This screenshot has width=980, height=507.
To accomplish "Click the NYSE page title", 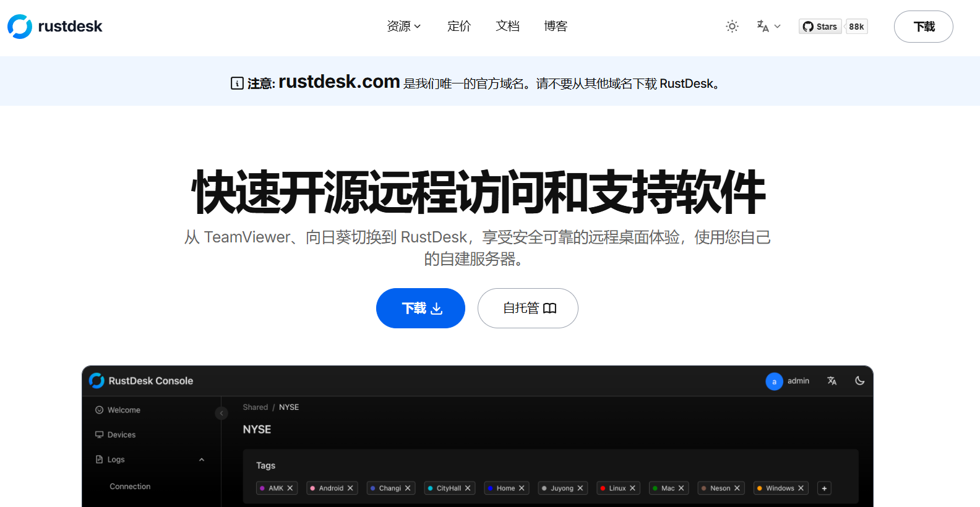I will tap(257, 430).
